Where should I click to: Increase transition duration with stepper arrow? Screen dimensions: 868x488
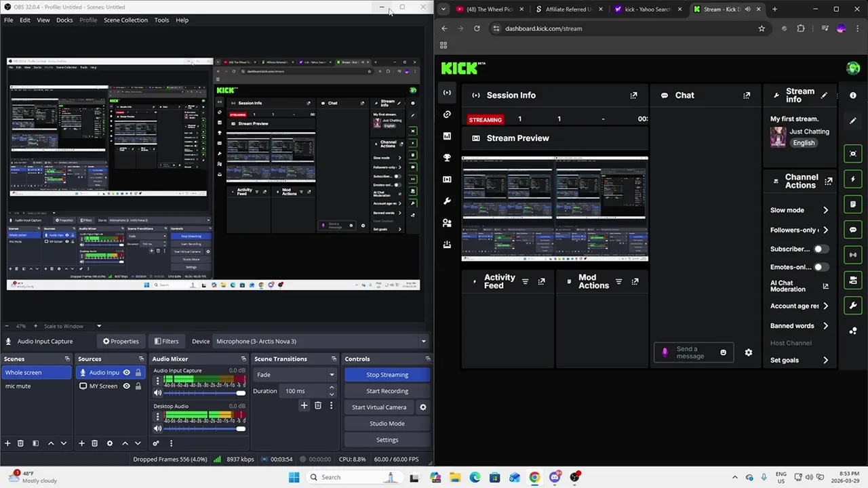332,388
